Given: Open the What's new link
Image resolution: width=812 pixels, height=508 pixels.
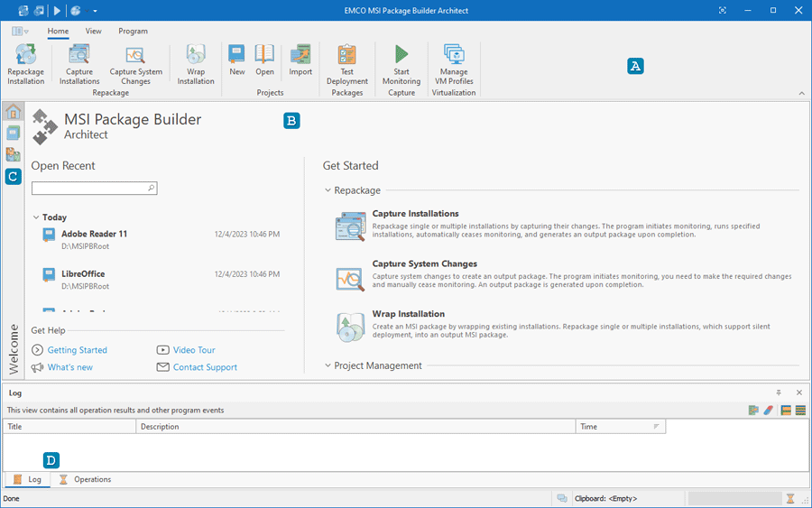Looking at the screenshot, I should (x=69, y=367).
